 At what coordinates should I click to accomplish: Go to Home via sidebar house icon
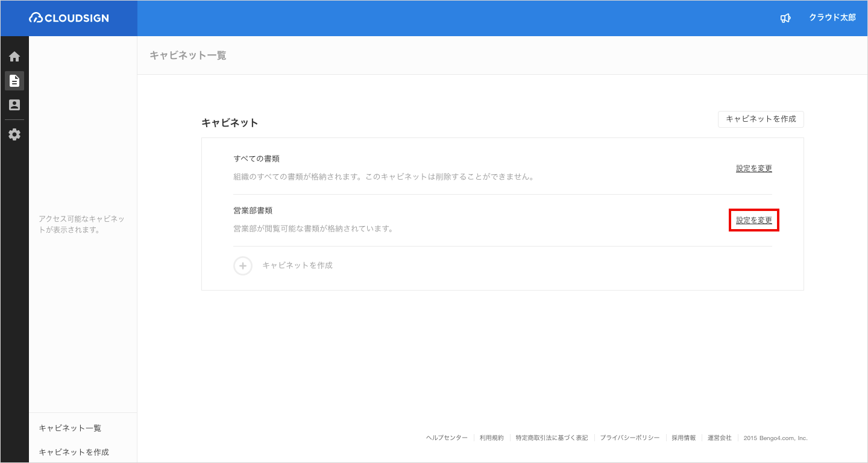pos(14,57)
